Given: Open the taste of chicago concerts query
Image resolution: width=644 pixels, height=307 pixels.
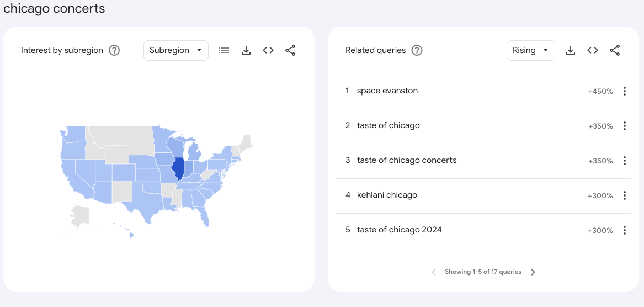Looking at the screenshot, I should [407, 160].
